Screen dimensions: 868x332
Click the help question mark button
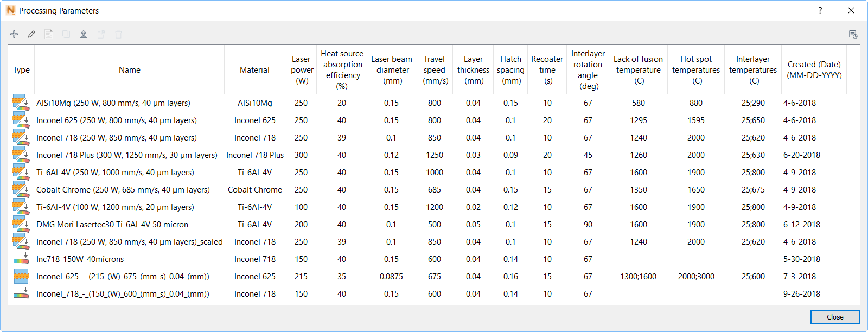click(820, 10)
